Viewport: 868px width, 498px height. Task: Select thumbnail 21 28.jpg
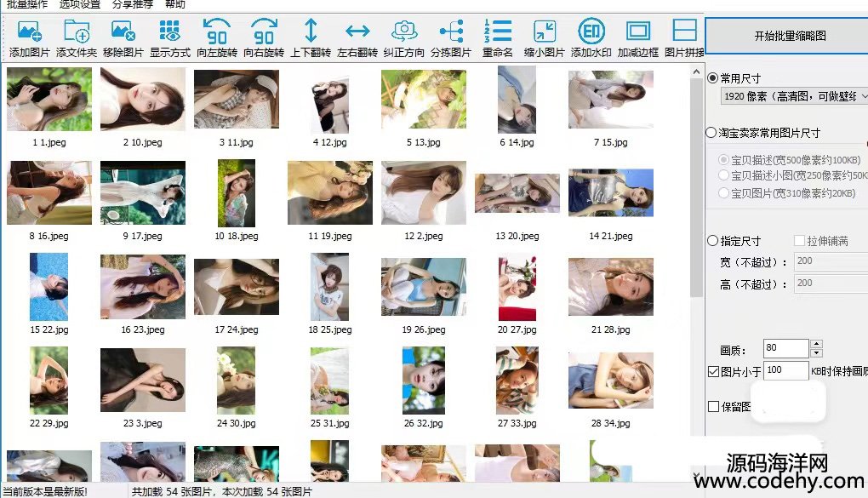coord(611,287)
